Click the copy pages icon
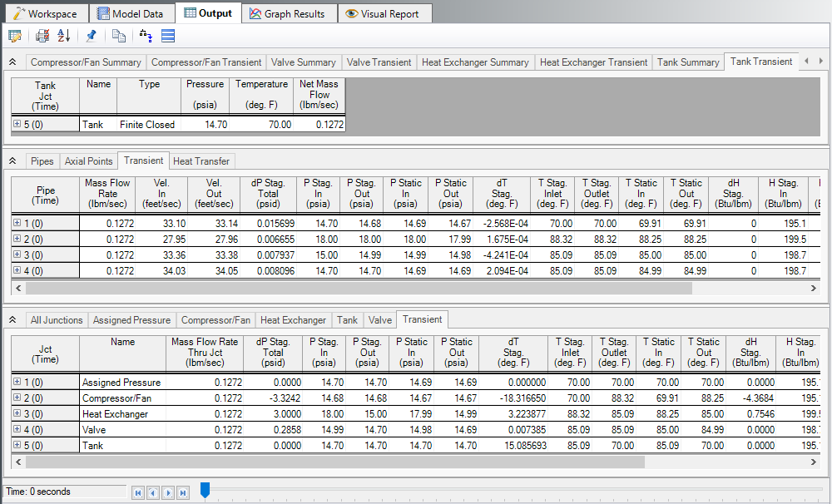This screenshot has width=832, height=504. coord(119,36)
